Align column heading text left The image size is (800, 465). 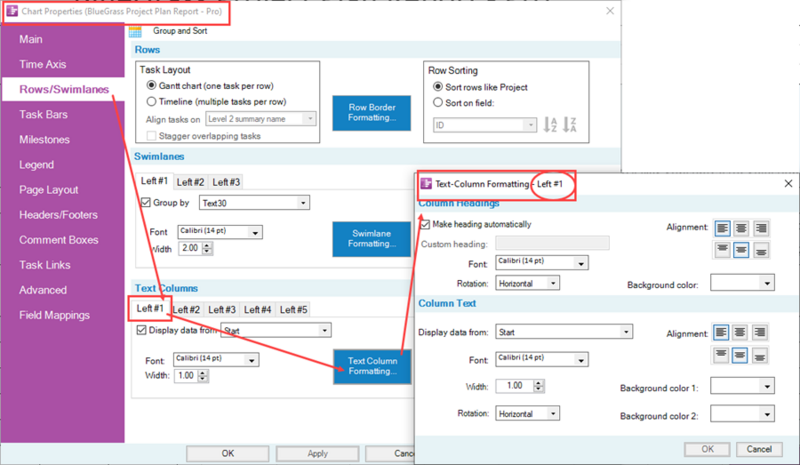(x=722, y=228)
